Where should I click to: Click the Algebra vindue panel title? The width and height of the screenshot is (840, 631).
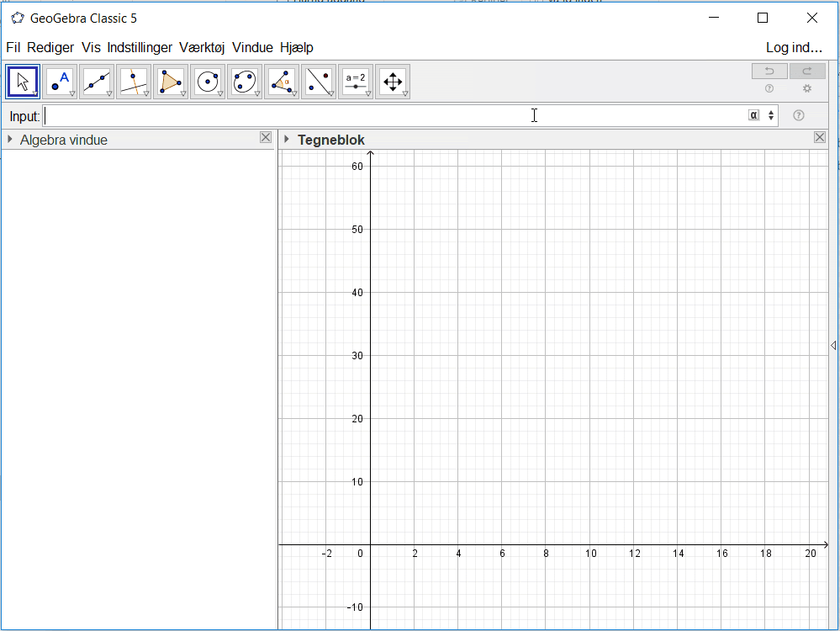point(64,140)
